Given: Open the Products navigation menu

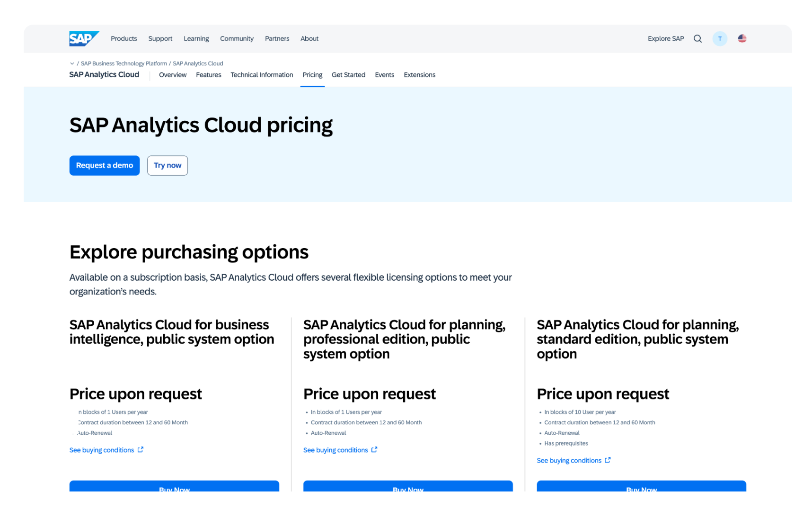Looking at the screenshot, I should tap(124, 38).
